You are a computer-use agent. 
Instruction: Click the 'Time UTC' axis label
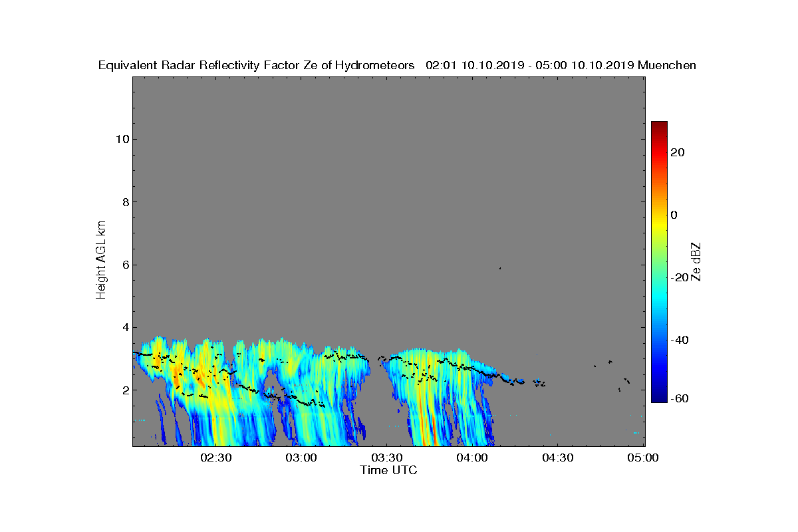click(388, 470)
